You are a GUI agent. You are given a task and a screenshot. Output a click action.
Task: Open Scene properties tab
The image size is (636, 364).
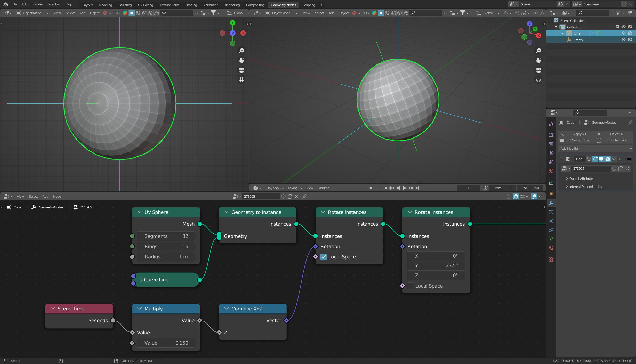(551, 162)
